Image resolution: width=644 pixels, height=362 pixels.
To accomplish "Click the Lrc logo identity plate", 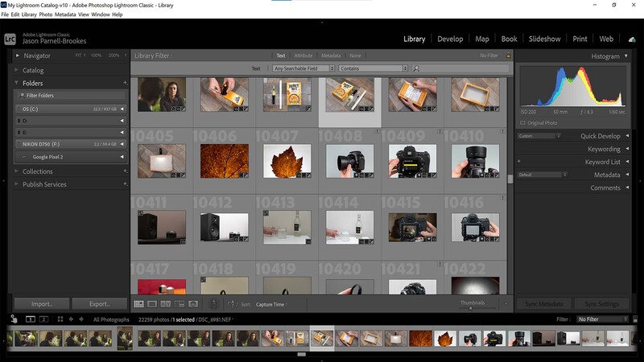I will tap(10, 39).
